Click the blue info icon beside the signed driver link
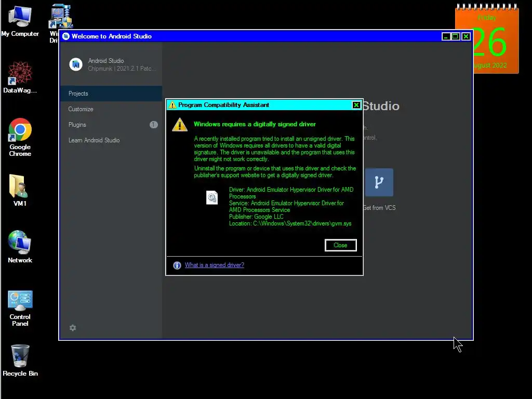 (177, 265)
